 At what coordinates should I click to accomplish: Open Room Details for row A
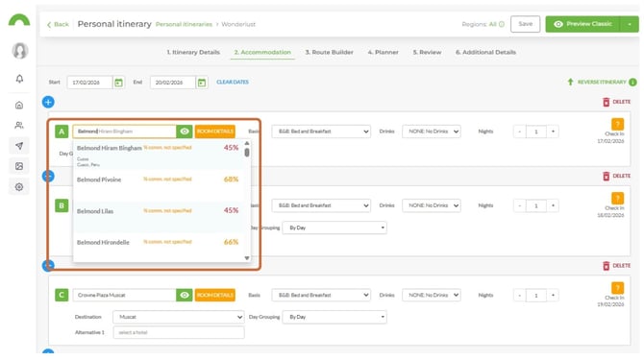(214, 132)
